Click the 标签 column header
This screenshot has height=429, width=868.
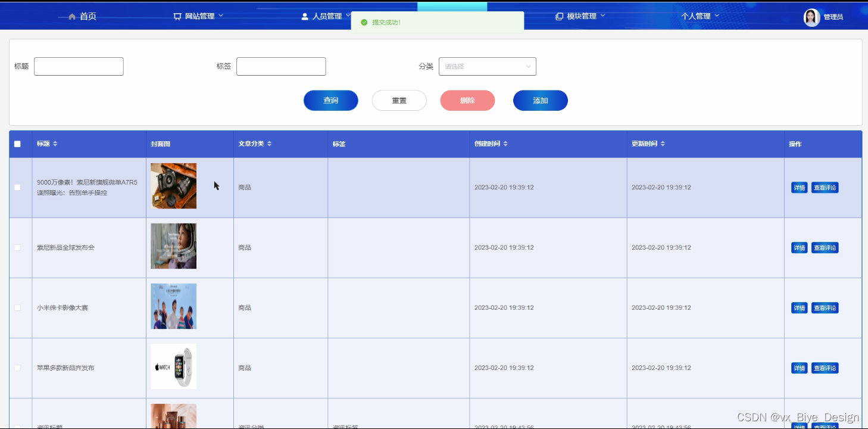tap(339, 144)
